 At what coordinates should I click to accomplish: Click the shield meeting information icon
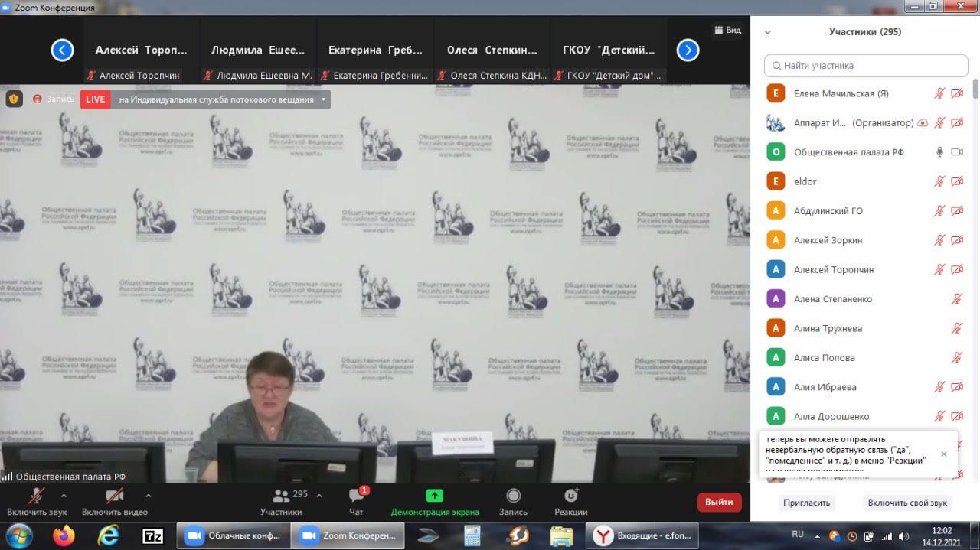pos(14,99)
